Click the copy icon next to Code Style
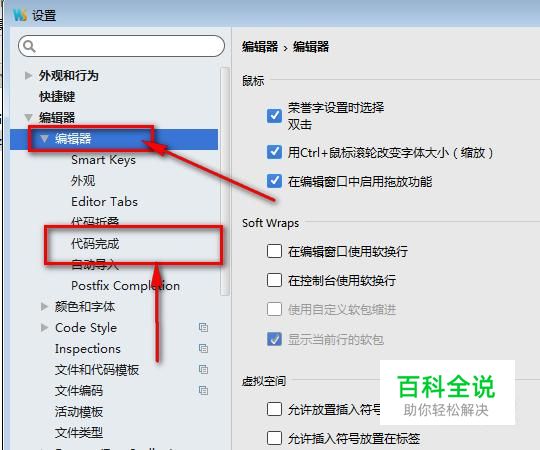Screen dimensions: 540x450 (203, 327)
